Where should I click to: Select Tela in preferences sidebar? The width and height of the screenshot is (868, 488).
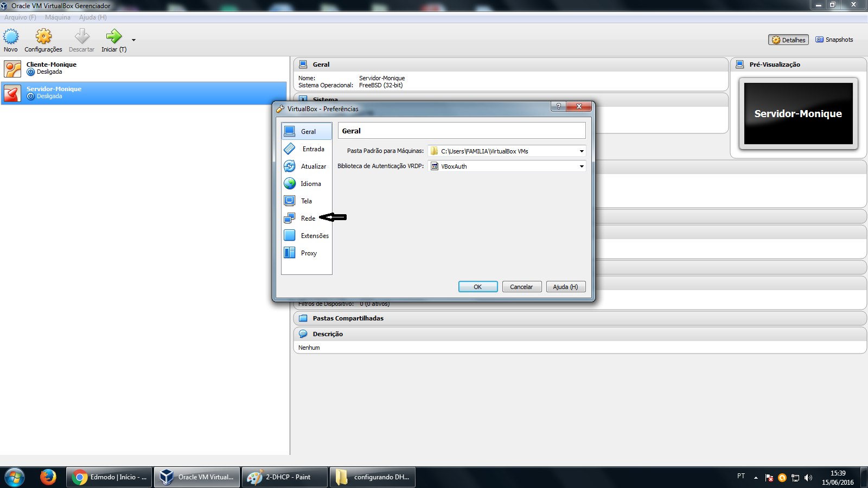click(307, 201)
